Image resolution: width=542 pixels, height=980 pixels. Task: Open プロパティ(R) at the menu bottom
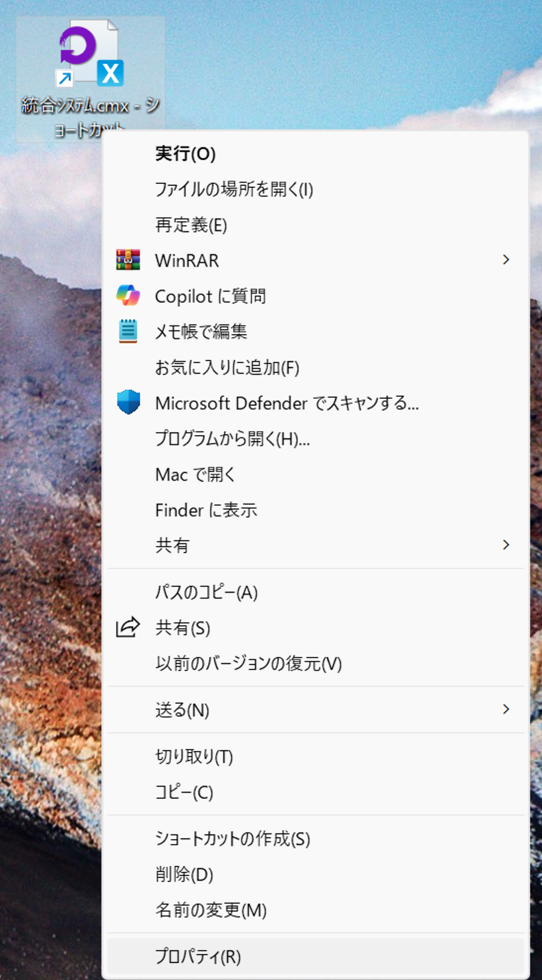click(198, 956)
